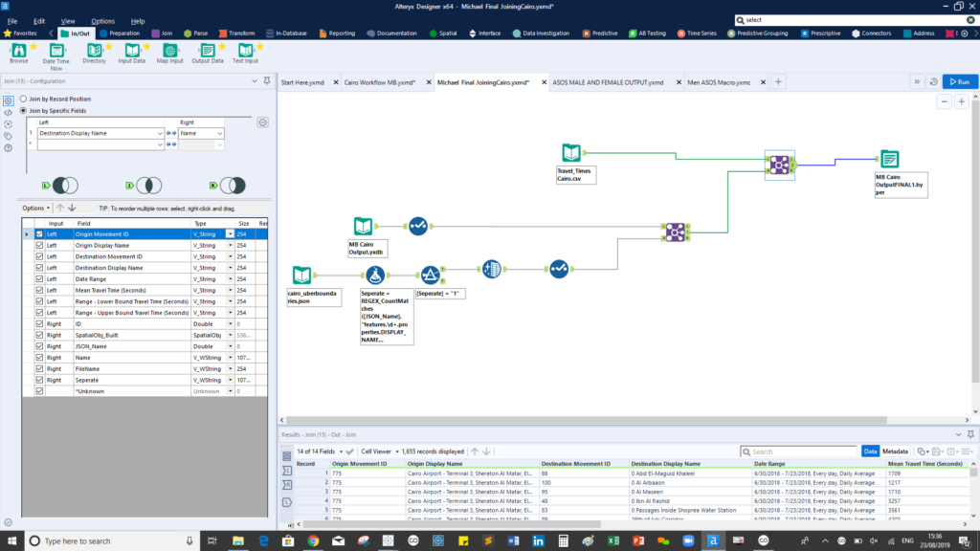Toggle the SpatialObj_Built field checkbox
This screenshot has width=980, height=551.
tap(39, 335)
